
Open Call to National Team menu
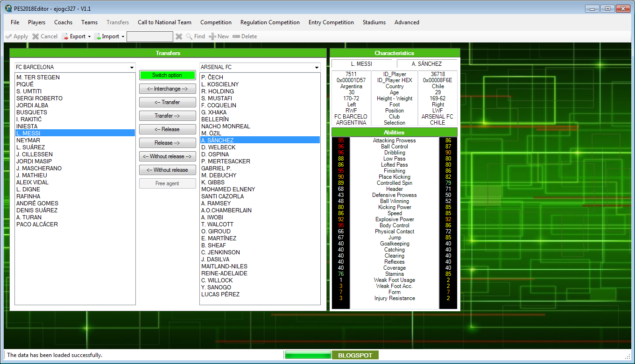tap(164, 22)
